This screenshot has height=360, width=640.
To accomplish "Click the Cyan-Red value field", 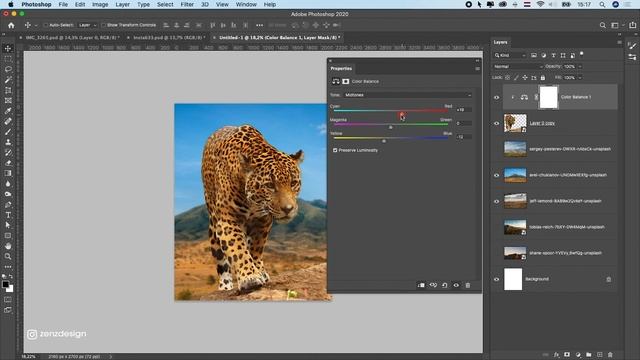I will (x=464, y=110).
